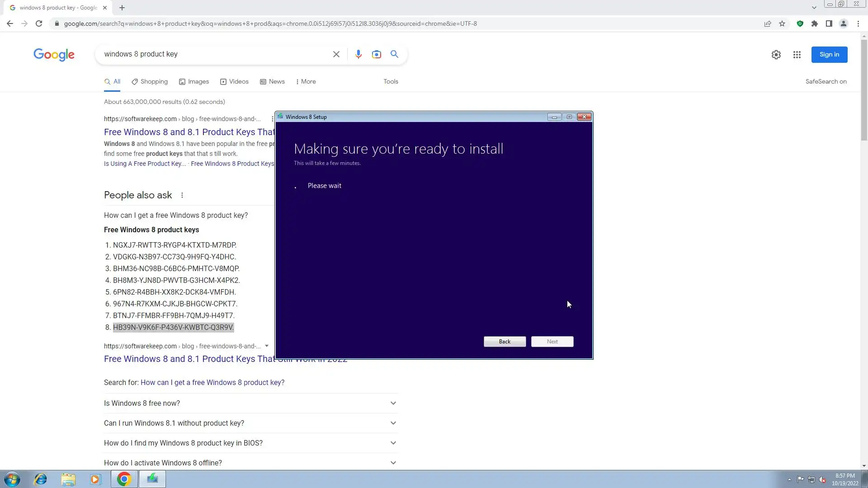Clear the search box with X
The height and width of the screenshot is (488, 868).
336,54
